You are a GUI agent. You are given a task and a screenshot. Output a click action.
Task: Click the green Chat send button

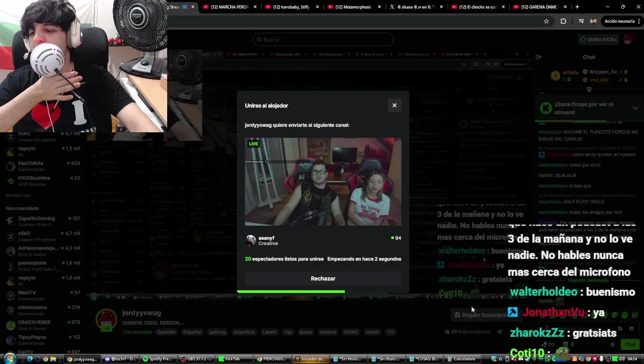point(630,344)
